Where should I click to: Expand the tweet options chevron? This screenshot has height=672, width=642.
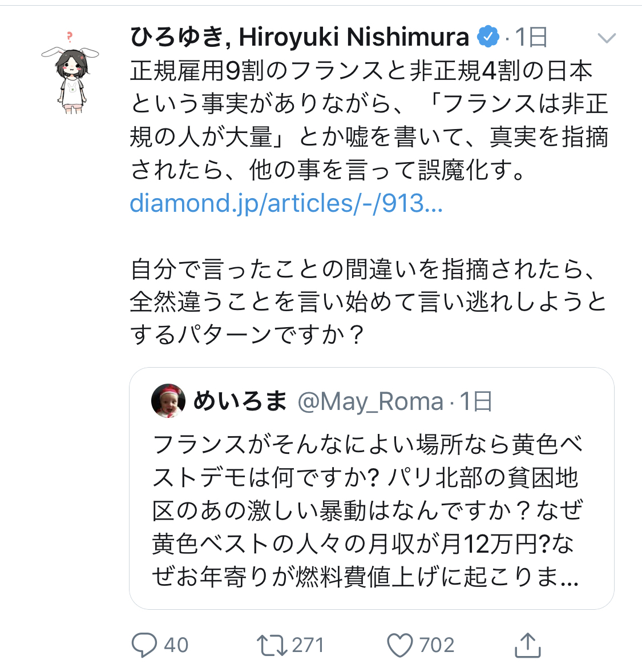tap(606, 38)
